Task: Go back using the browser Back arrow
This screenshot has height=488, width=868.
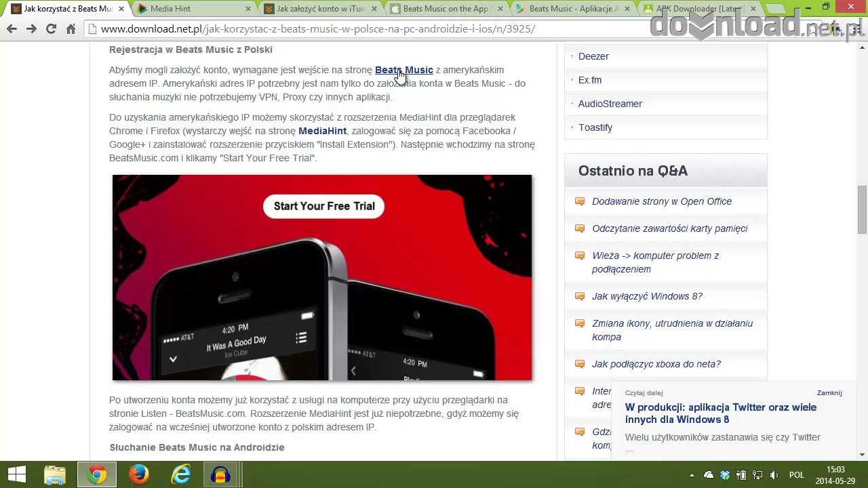Action: click(x=12, y=29)
